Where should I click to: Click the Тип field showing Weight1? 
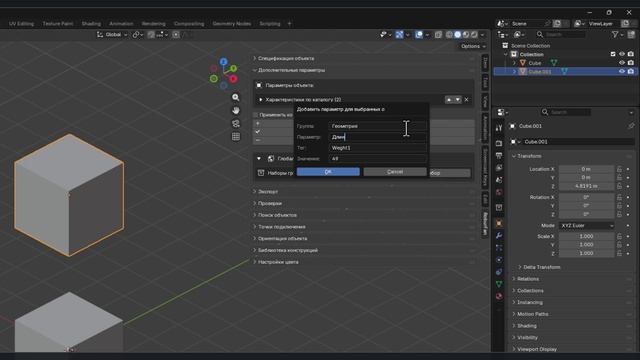point(378,148)
